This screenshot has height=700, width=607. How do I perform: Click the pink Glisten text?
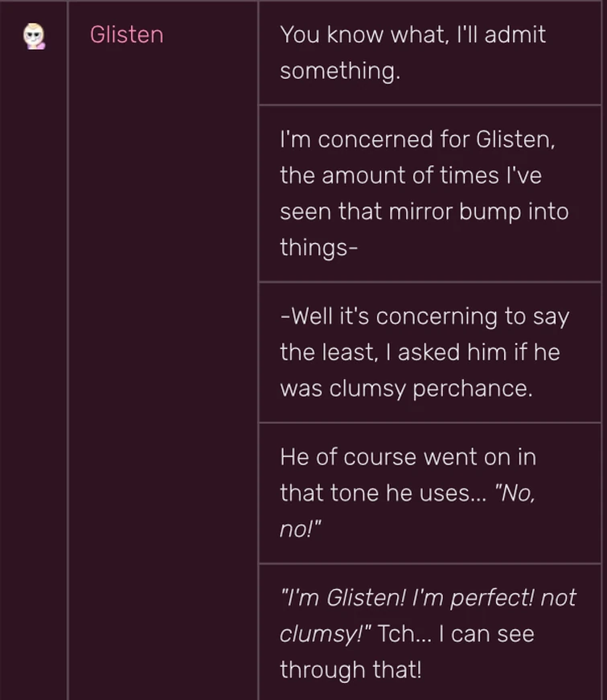[x=126, y=35]
